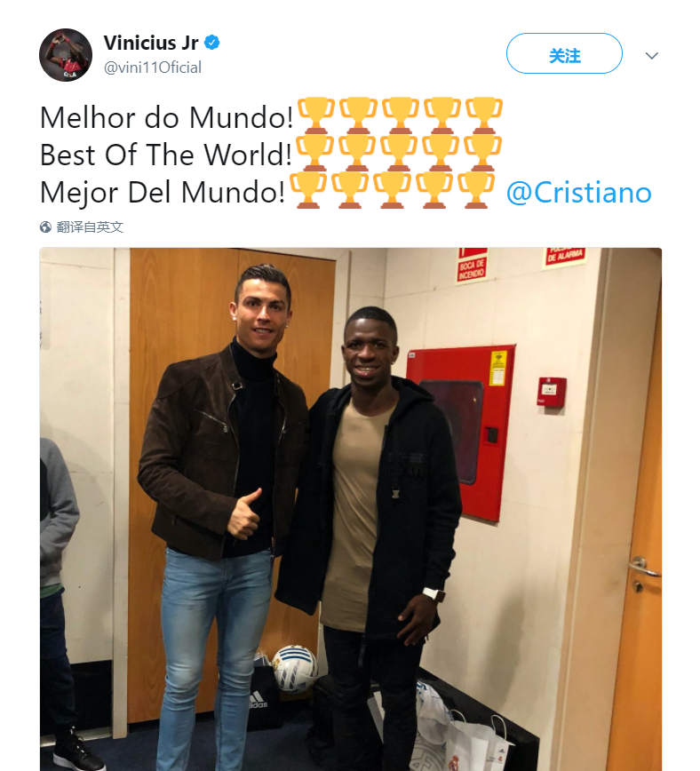Click the soccer ball in the photo
The height and width of the screenshot is (771, 700).
tap(295, 669)
